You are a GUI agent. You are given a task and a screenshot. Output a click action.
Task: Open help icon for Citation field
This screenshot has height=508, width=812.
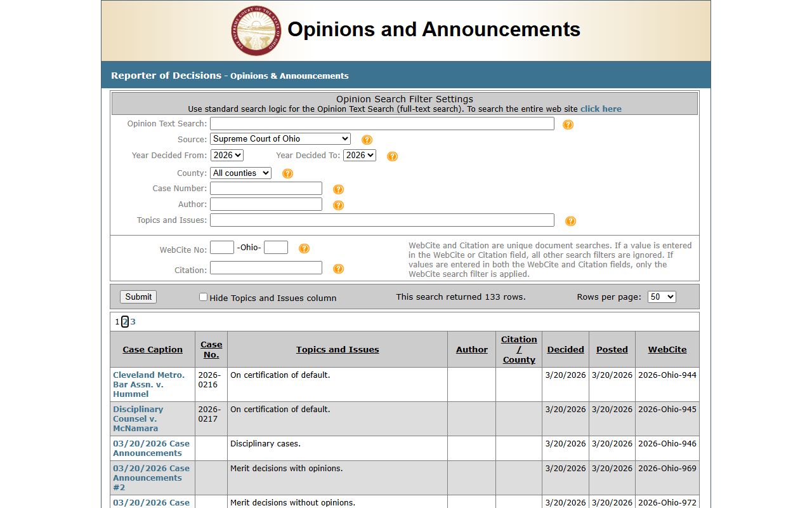coord(338,269)
